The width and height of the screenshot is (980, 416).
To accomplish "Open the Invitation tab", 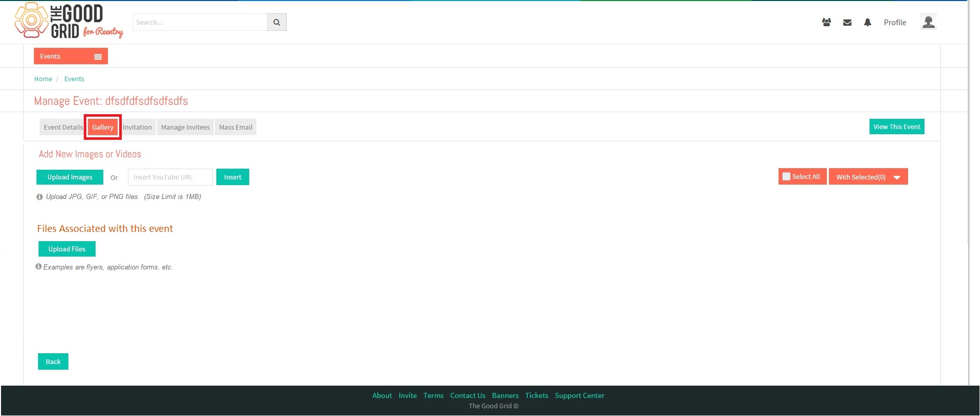I will click(x=137, y=127).
